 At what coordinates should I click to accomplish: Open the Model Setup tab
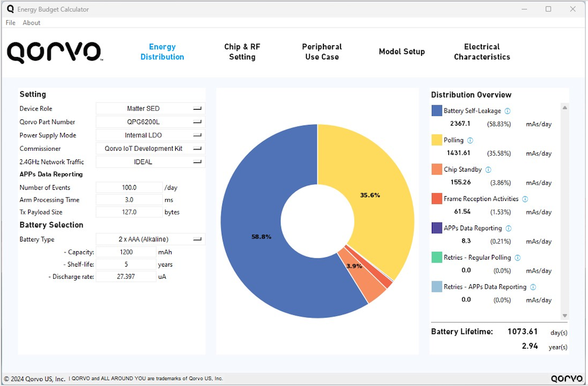[401, 52]
